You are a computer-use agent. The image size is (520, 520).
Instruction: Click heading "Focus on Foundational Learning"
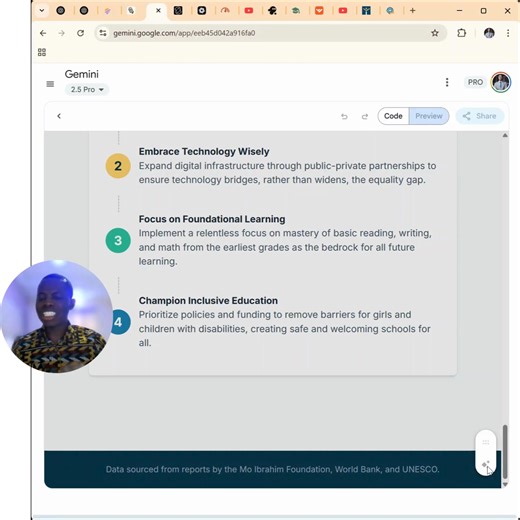(x=212, y=219)
